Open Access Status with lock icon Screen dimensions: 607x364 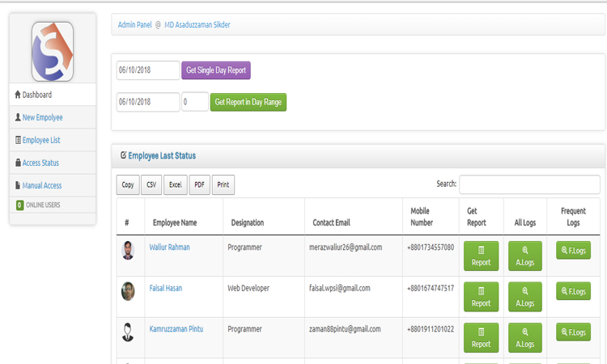click(40, 163)
